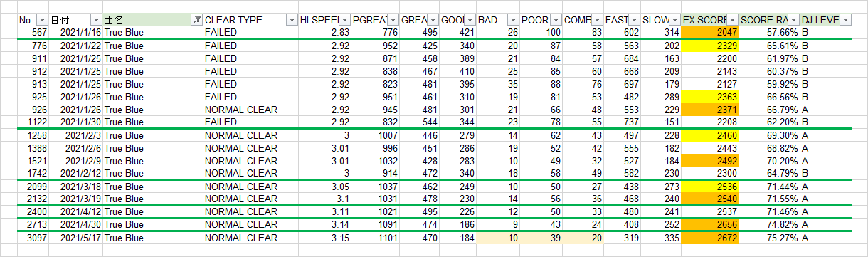Select the yellow EX SCORE cell 2363
The width and height of the screenshot is (868, 257).
(x=710, y=97)
